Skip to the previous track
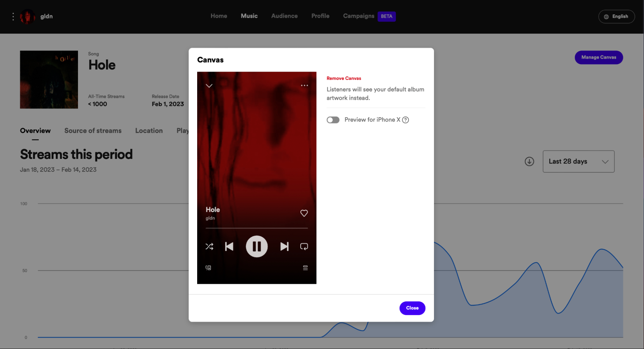 tap(229, 247)
